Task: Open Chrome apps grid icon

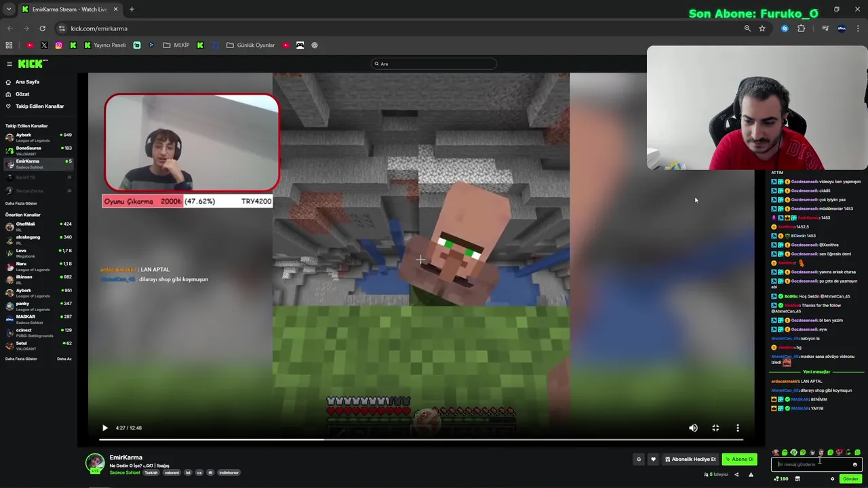Action: click(x=9, y=45)
